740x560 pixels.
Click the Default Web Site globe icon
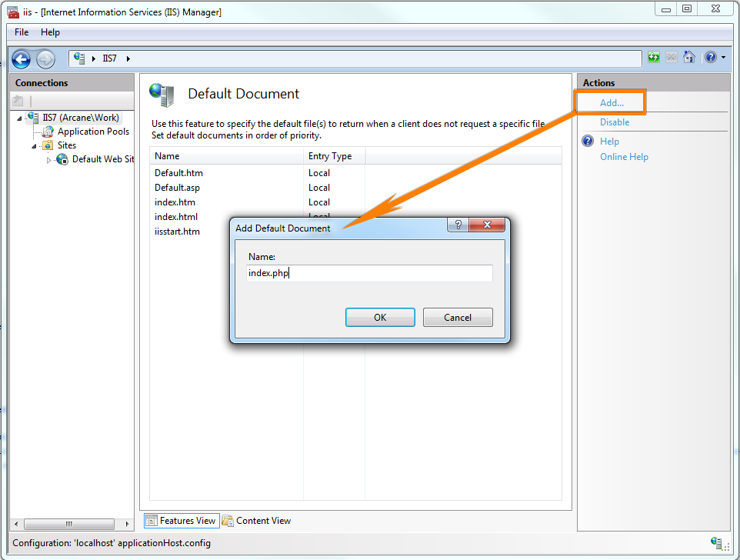(62, 159)
